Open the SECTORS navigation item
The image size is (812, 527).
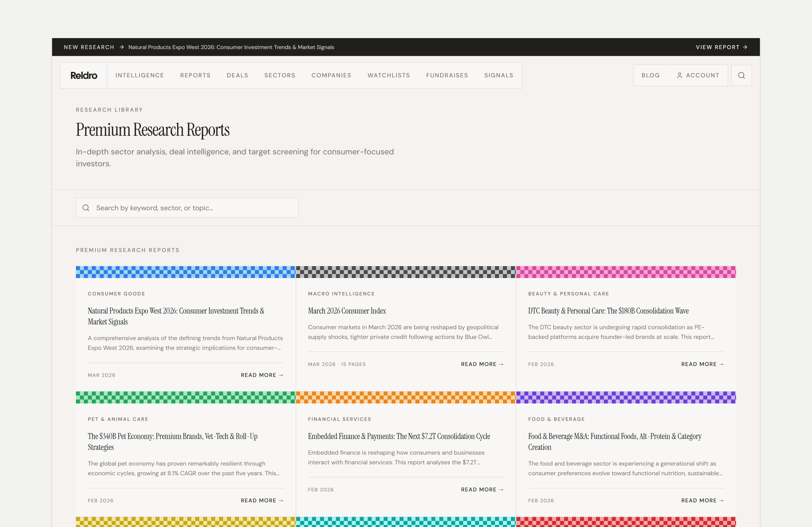280,75
